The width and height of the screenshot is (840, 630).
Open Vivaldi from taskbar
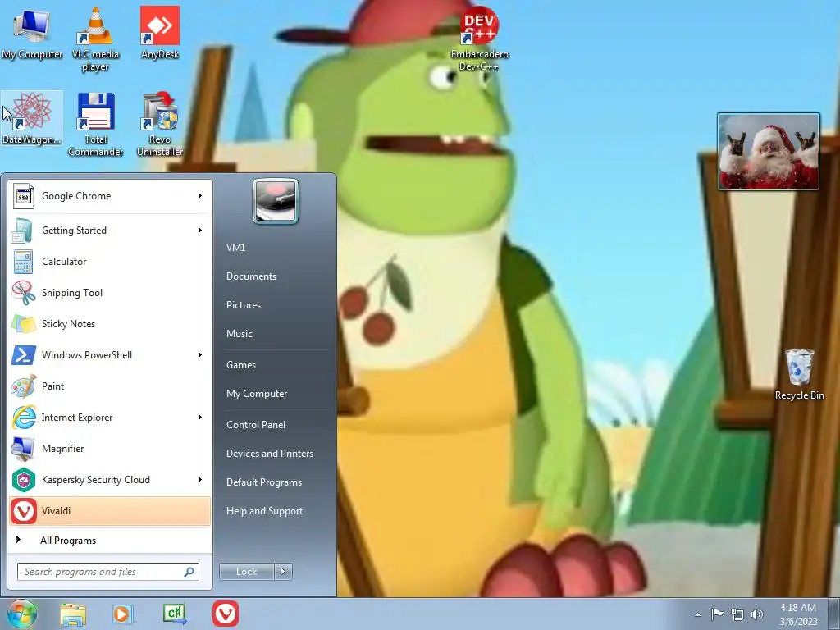(226, 614)
